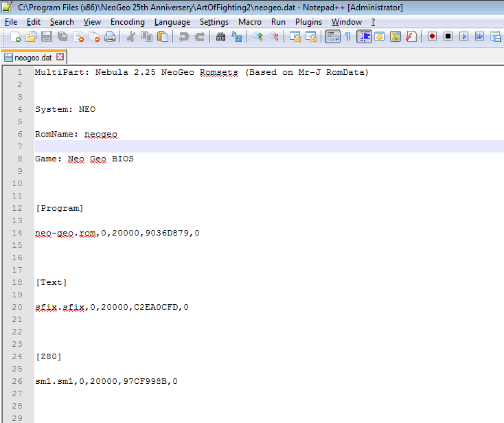Synchronize vertical scrolling
This screenshot has width=504, height=423.
coord(295,36)
